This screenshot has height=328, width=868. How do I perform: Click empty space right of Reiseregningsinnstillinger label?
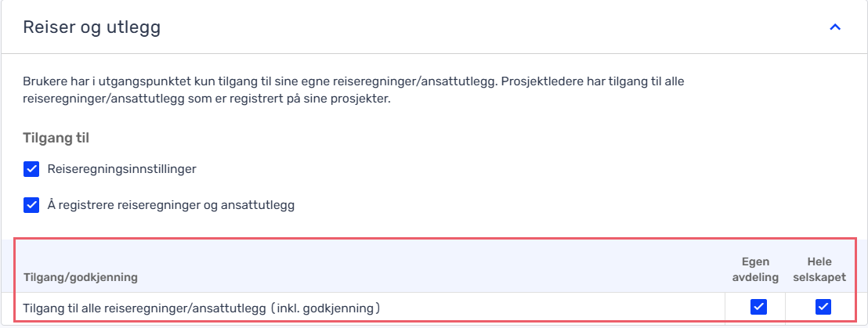coord(470,168)
